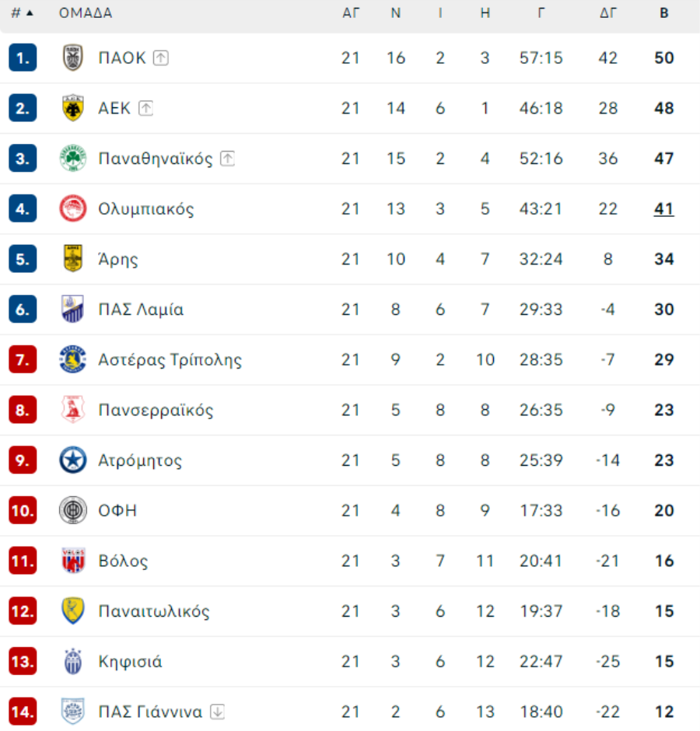This screenshot has width=700, height=731.
Task: Click the relegation arrow next to ΠΑΣ Γιάννινα
Action: click(x=217, y=712)
